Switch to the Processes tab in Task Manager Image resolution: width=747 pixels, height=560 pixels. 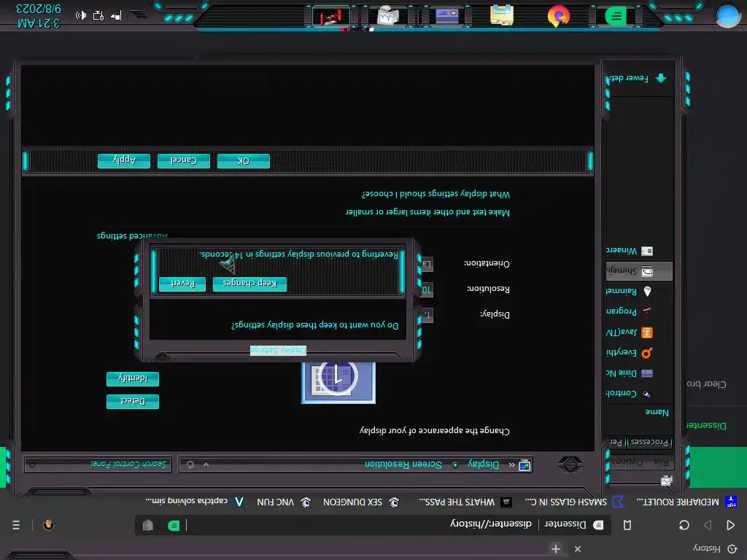(649, 443)
